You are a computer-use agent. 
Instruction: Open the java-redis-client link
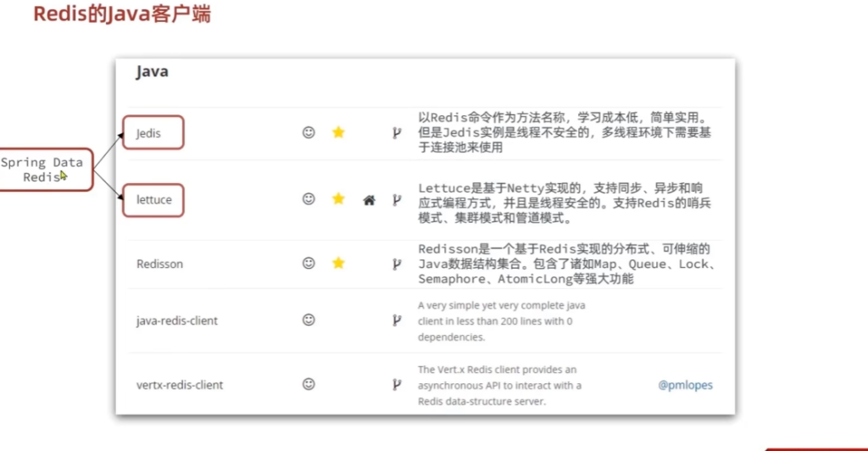[177, 321]
